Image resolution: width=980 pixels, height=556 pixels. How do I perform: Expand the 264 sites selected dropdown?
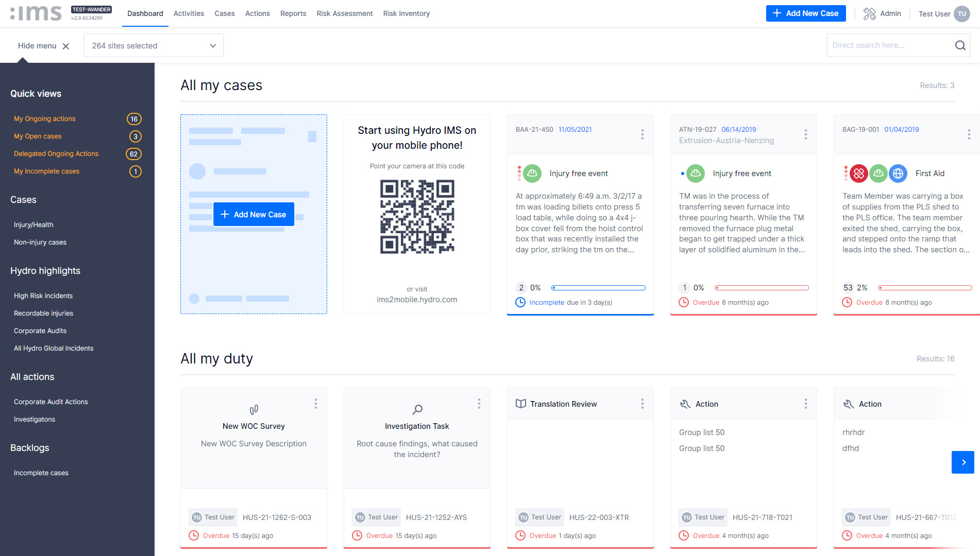coord(154,46)
